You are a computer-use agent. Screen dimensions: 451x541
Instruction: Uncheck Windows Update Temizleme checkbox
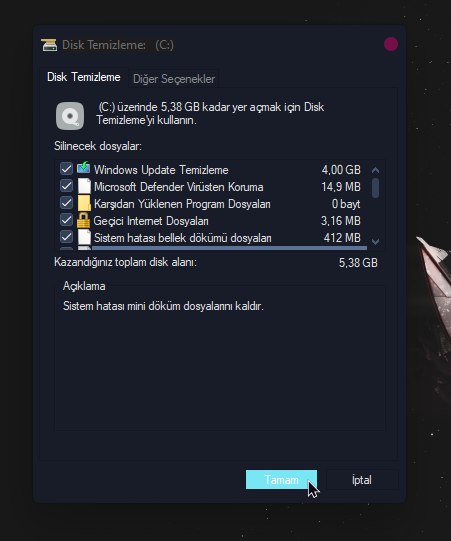point(66,169)
